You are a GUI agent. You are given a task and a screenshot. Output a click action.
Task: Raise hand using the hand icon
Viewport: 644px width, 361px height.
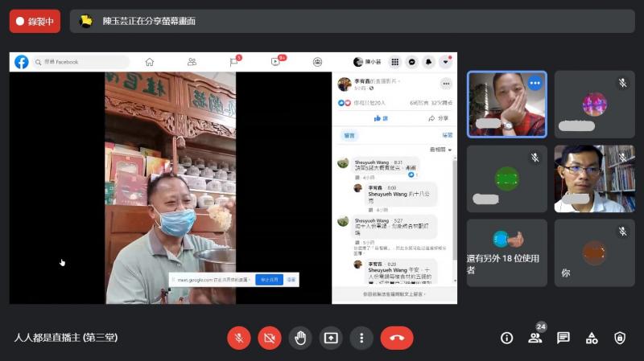(300, 338)
